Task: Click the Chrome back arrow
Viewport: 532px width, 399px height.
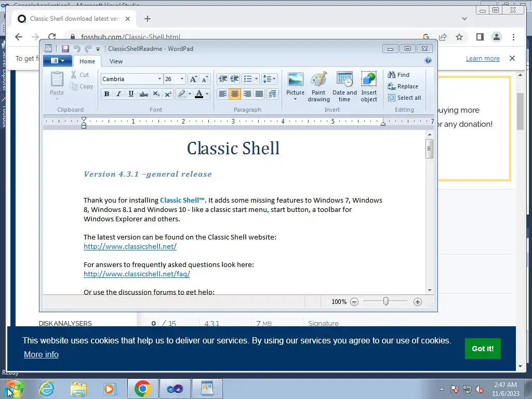Action: (x=19, y=37)
